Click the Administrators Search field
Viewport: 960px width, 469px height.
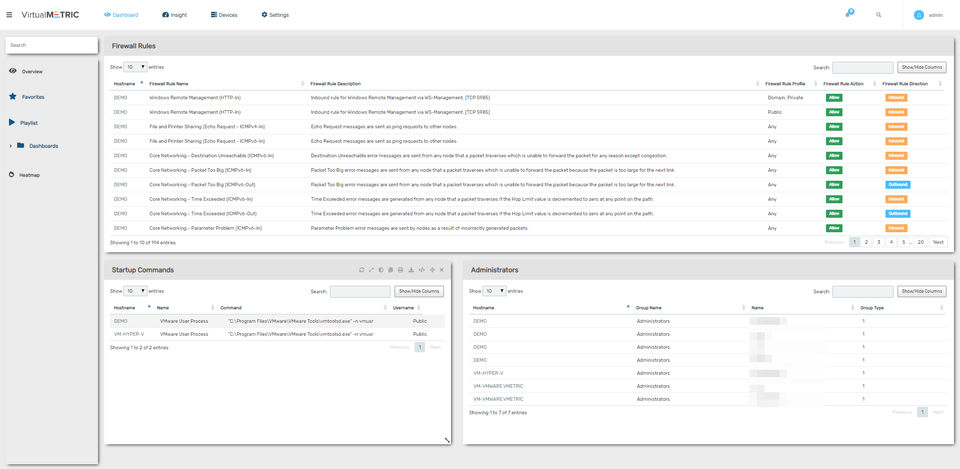coord(863,291)
